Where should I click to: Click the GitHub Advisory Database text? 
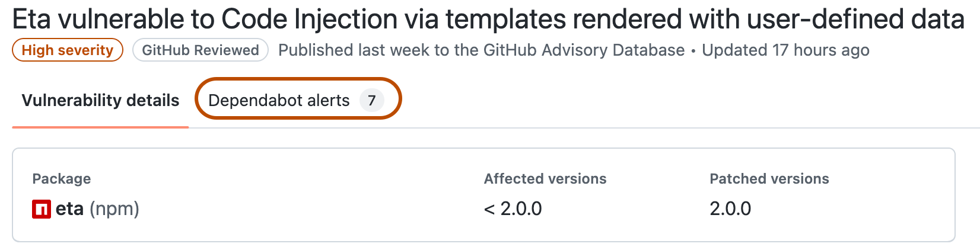(x=584, y=50)
